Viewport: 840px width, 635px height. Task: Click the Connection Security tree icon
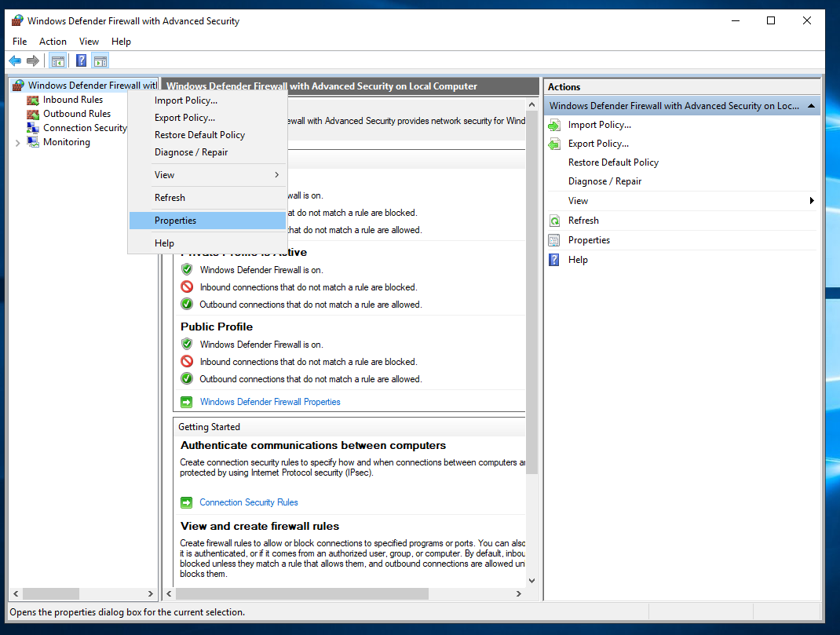point(33,128)
